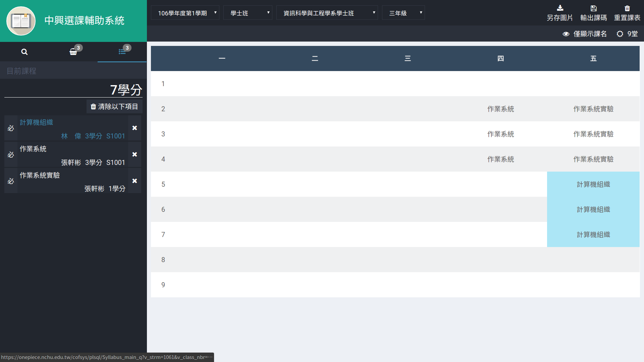Click the 輸出課碼 save icon
This screenshot has width=644, height=362.
coord(593,8)
